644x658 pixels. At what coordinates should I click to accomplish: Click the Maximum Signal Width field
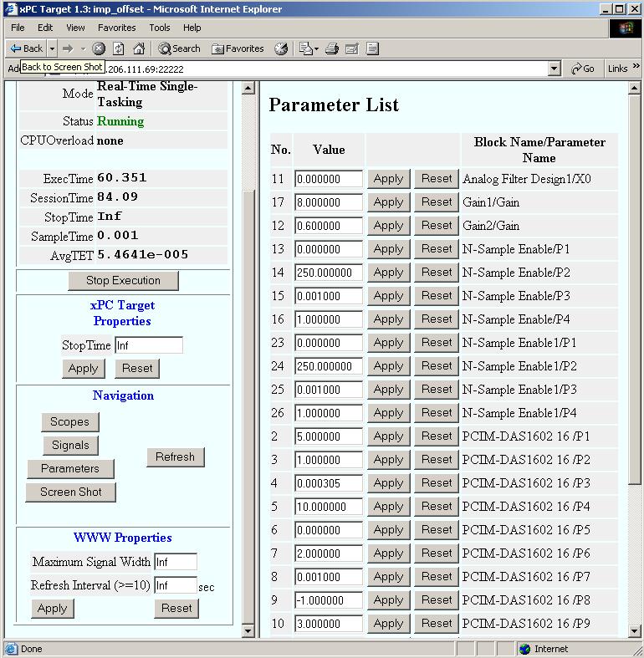pyautogui.click(x=176, y=562)
